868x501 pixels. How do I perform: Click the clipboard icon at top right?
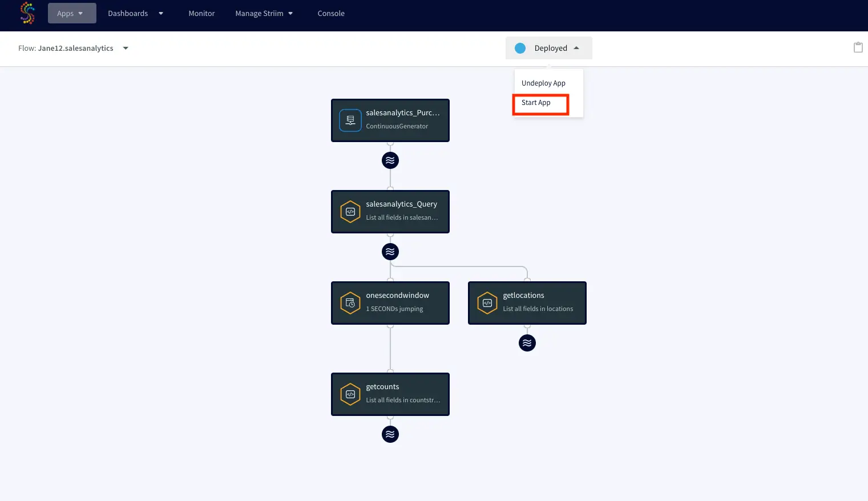(x=858, y=47)
